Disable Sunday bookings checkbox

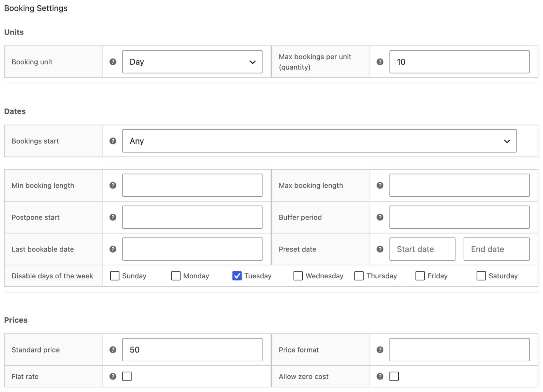115,276
